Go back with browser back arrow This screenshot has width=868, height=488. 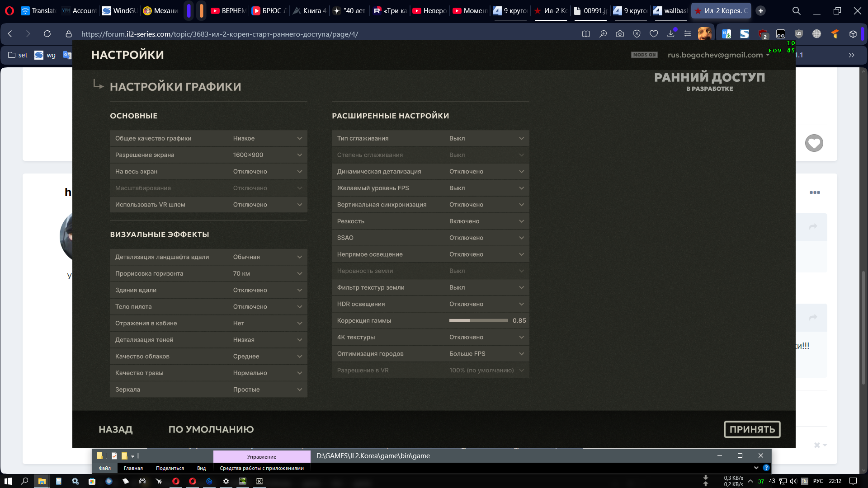[10, 34]
